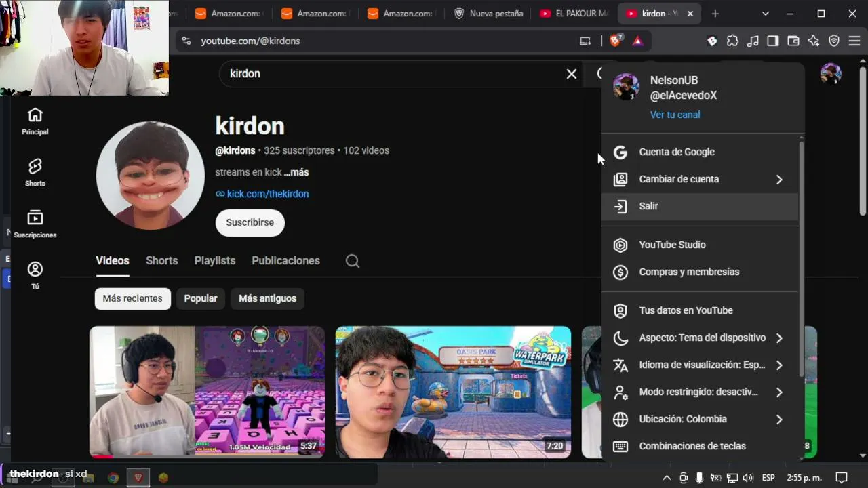This screenshot has height=488, width=868.
Task: Open the Brave Shields lion icon
Action: 615,41
